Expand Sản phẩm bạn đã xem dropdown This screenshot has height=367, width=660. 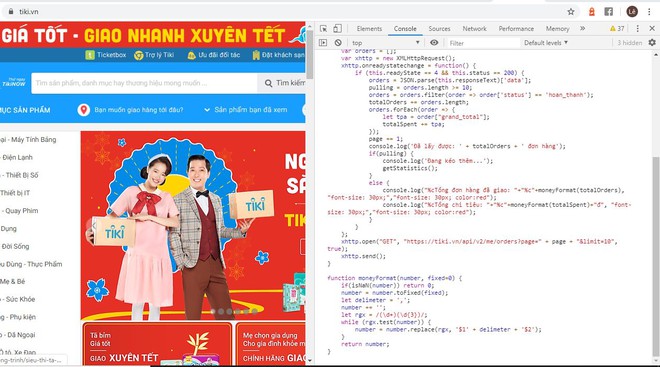pyautogui.click(x=246, y=110)
